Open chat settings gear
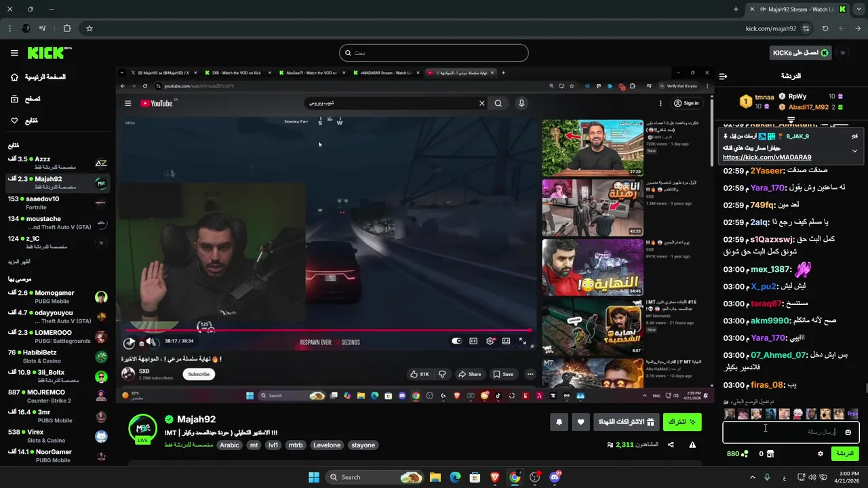 point(821,453)
